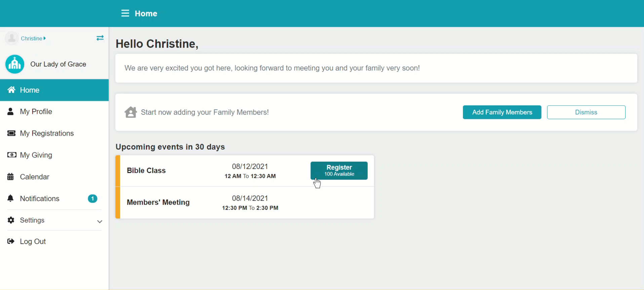Open the Bible Class event
The image size is (644, 290).
tap(146, 171)
